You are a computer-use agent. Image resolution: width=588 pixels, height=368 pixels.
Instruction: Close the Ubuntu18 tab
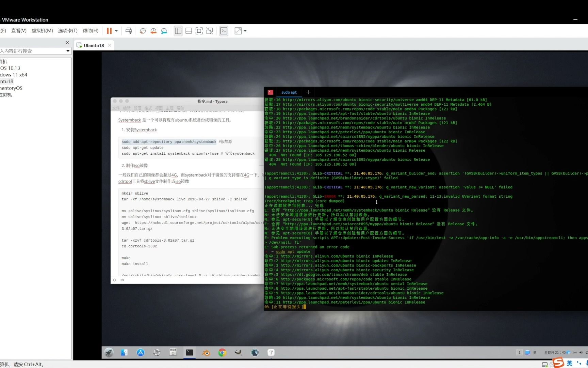(110, 45)
